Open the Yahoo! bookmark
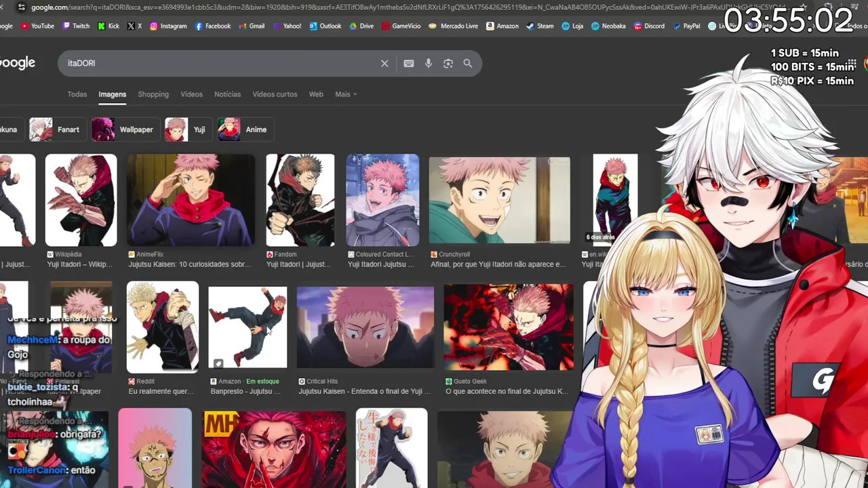868x488 pixels. pyautogui.click(x=287, y=26)
